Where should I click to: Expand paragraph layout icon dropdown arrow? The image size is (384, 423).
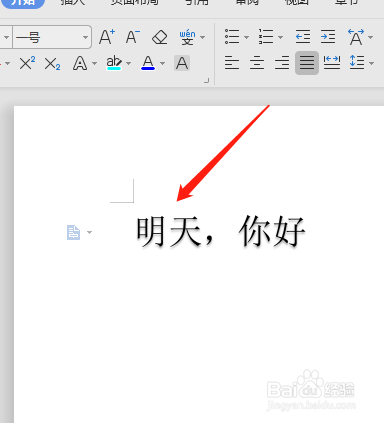(89, 232)
